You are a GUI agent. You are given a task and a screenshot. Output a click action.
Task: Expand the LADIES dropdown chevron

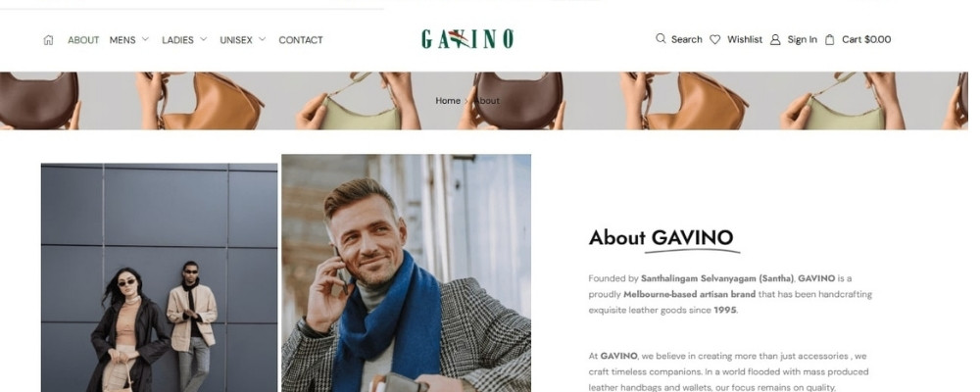coord(203,39)
